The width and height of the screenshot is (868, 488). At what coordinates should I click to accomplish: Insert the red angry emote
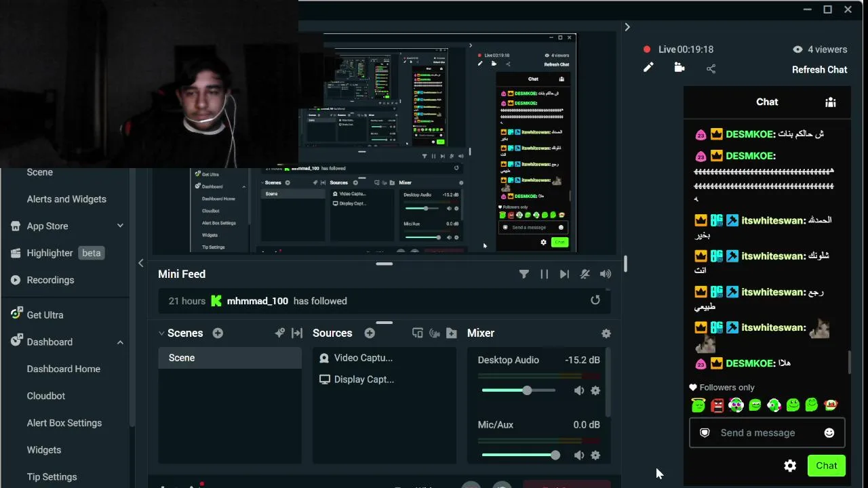pos(717,405)
